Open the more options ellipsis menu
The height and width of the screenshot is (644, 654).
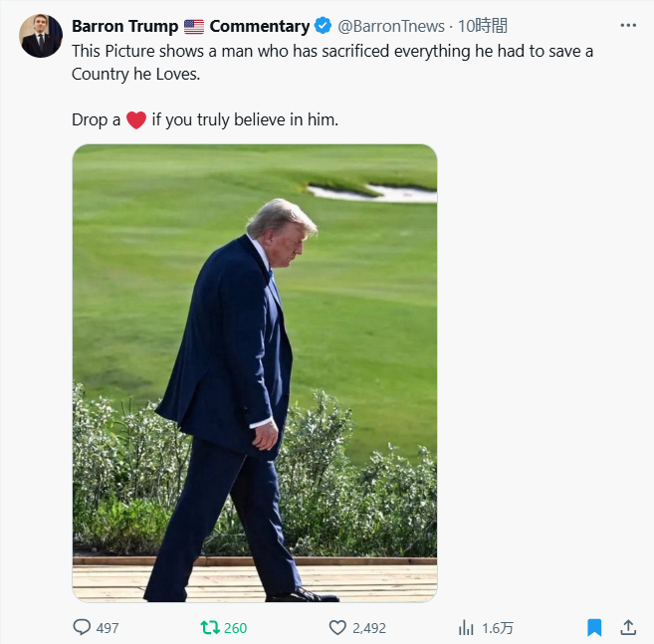[x=628, y=25]
